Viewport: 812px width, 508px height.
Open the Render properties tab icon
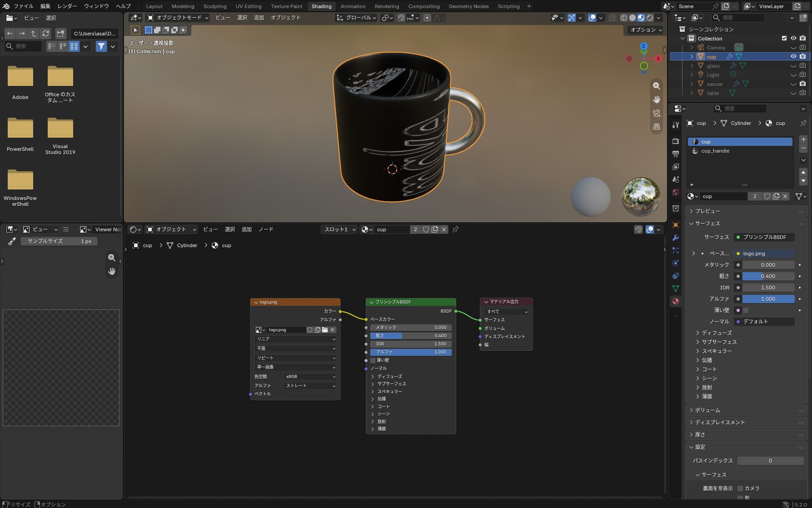point(676,141)
